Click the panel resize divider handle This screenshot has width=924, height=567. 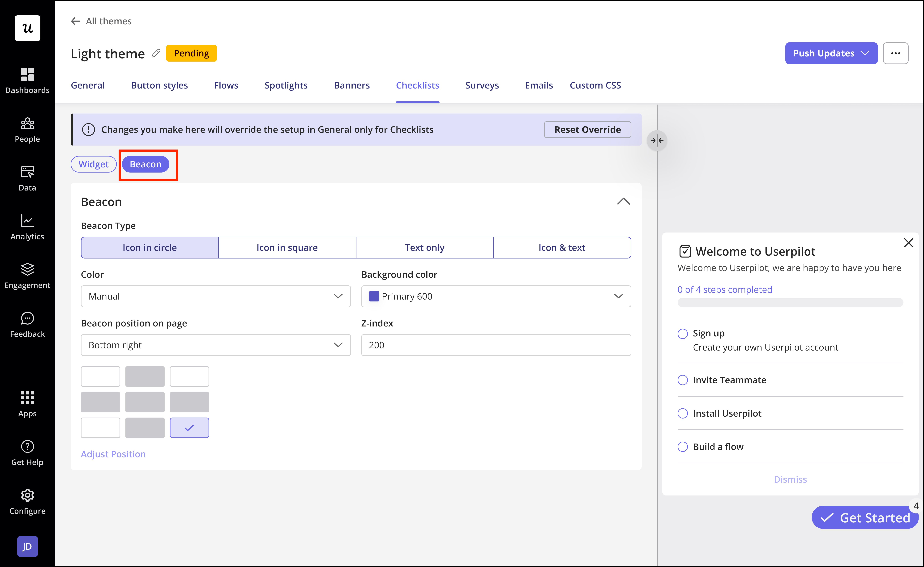point(657,141)
